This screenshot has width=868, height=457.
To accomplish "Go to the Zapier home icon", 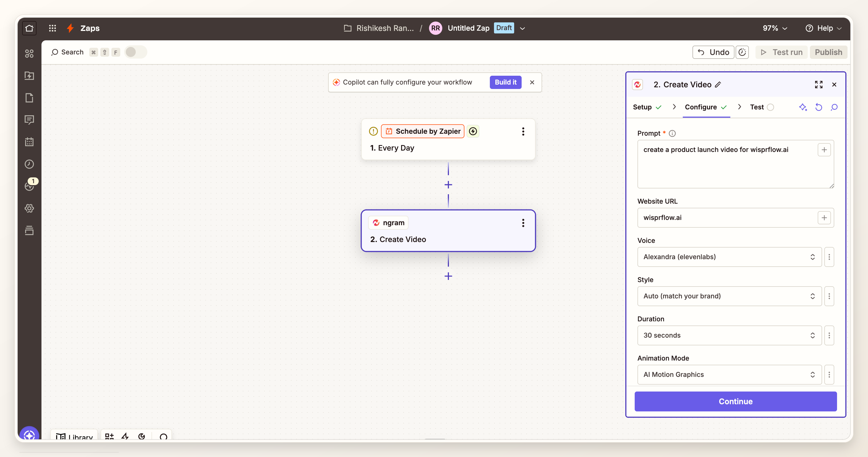I will pos(29,28).
